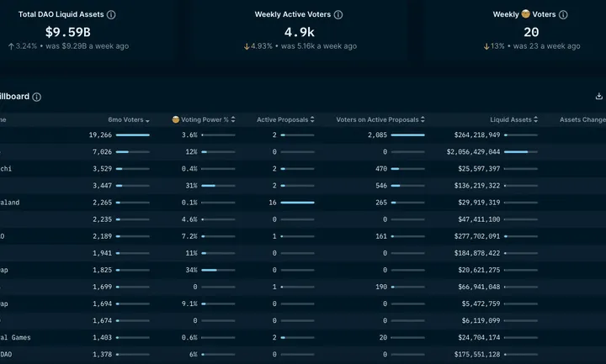The height and width of the screenshot is (364, 606).
Task: Download the leaderboard table data
Action: click(598, 98)
